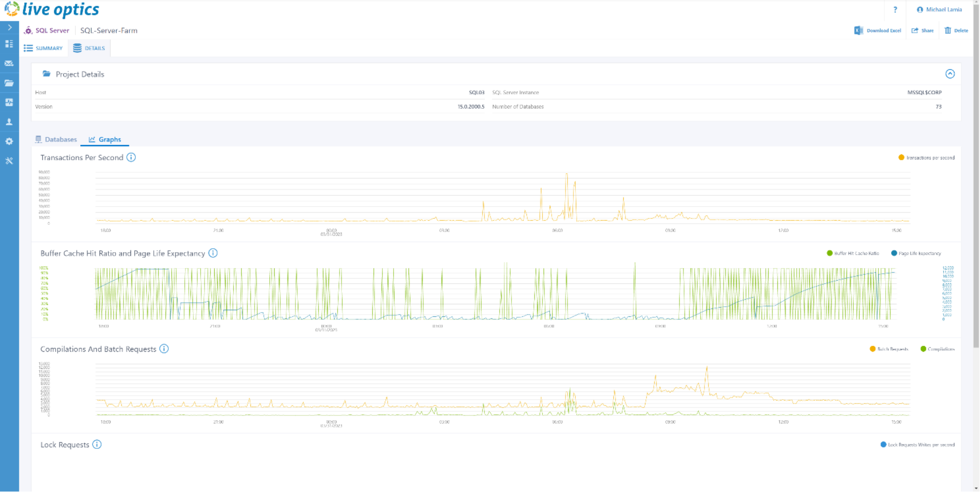Click the Download Excel button
The height and width of the screenshot is (492, 980).
(878, 30)
